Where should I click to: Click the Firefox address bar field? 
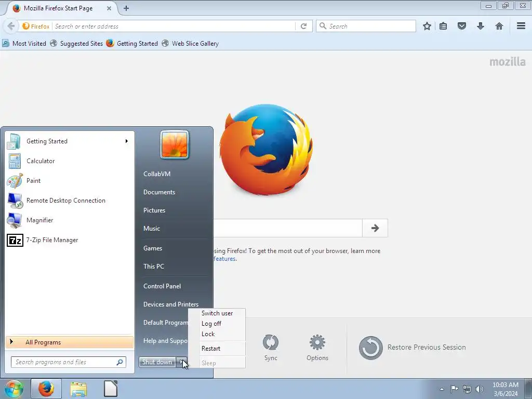point(174,26)
